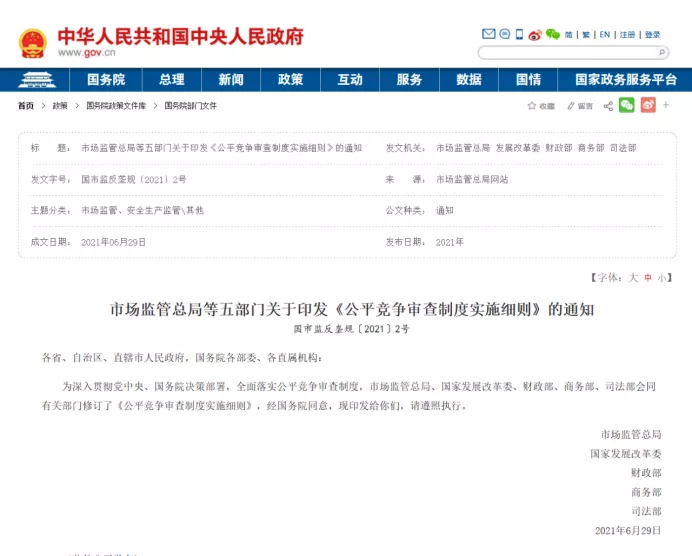Open 国家政务服务平台 navigation tab
Screen dimensions: 692x556
coord(626,80)
